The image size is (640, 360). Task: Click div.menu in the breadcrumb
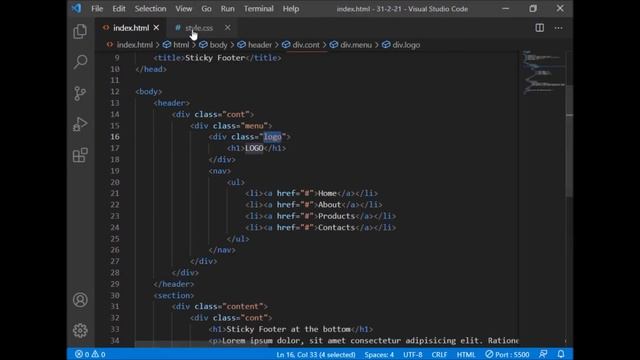356,45
